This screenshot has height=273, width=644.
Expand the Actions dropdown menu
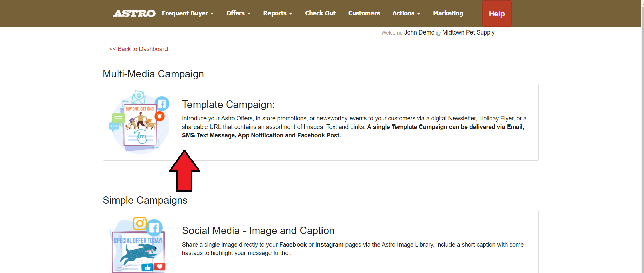[x=406, y=13]
